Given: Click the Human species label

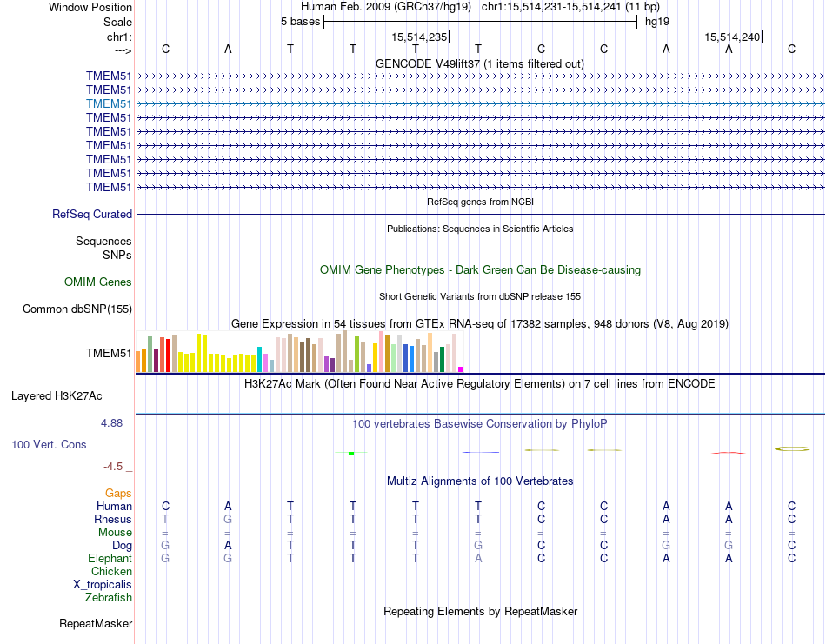Looking at the screenshot, I should [x=114, y=507].
